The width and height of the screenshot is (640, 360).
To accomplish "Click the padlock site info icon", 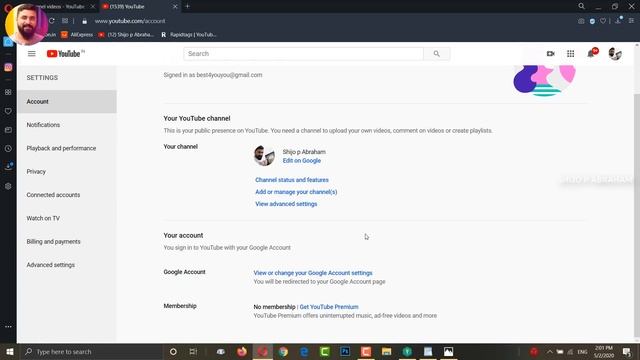I will [x=84, y=21].
